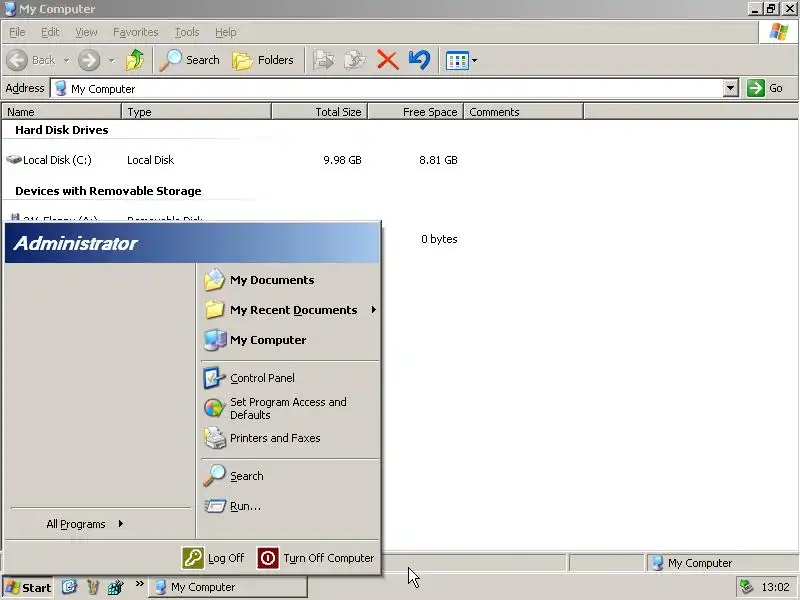Click the second Quick Launch icon
Screen dimensions: 800x600
[x=92, y=587]
